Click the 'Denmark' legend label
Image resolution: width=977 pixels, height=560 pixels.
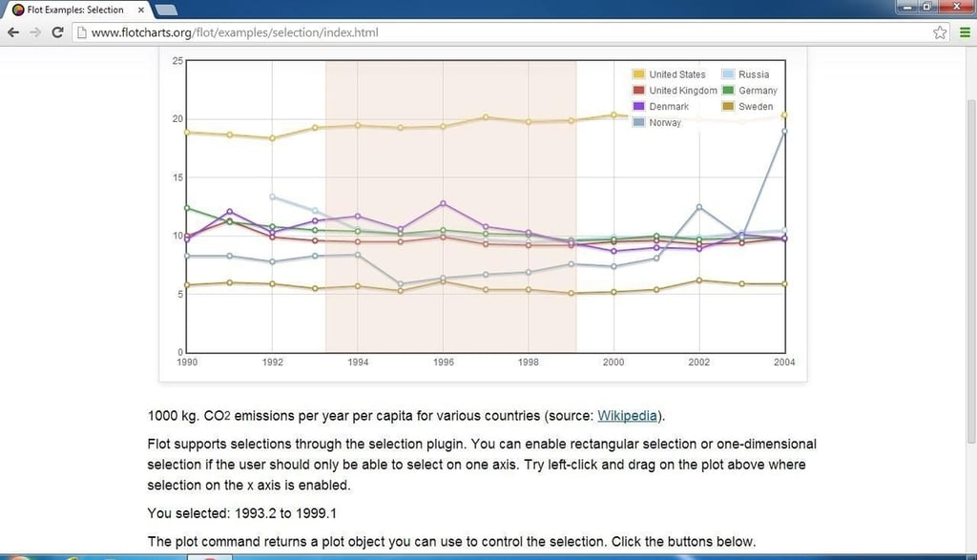669,107
